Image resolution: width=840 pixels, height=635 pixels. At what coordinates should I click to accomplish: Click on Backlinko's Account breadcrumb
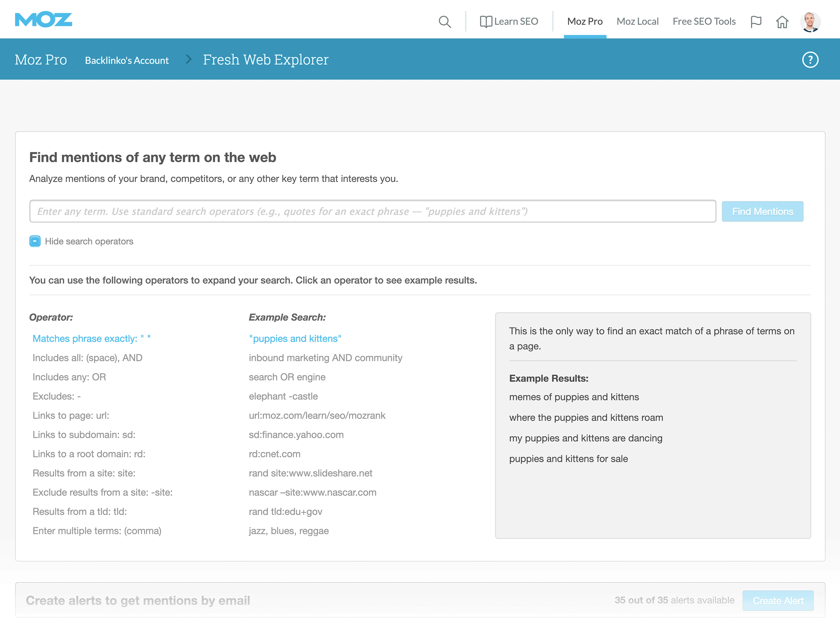(127, 59)
